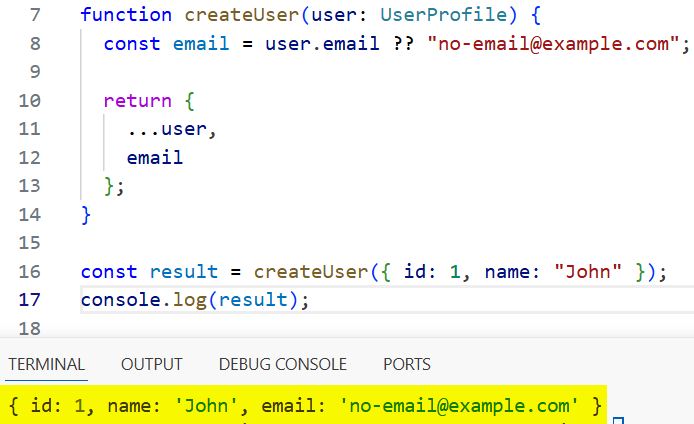The width and height of the screenshot is (694, 424).
Task: Click the function keyword on line 7
Action: (x=126, y=15)
